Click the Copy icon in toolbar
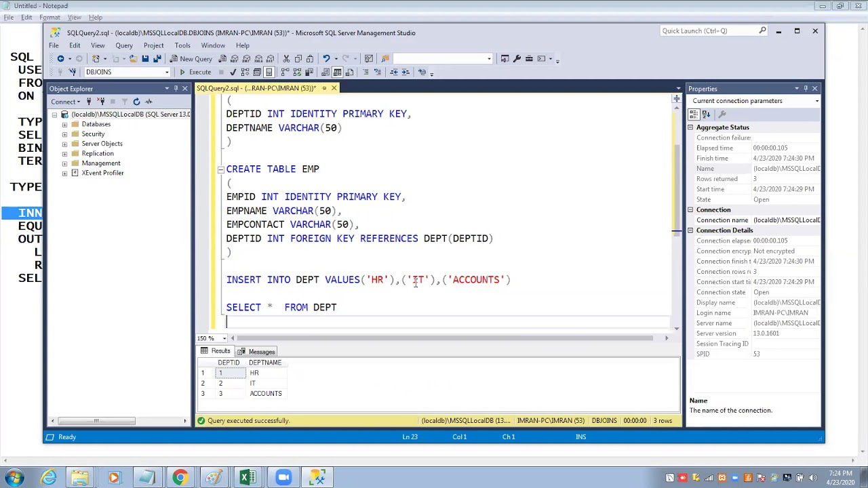 point(298,59)
